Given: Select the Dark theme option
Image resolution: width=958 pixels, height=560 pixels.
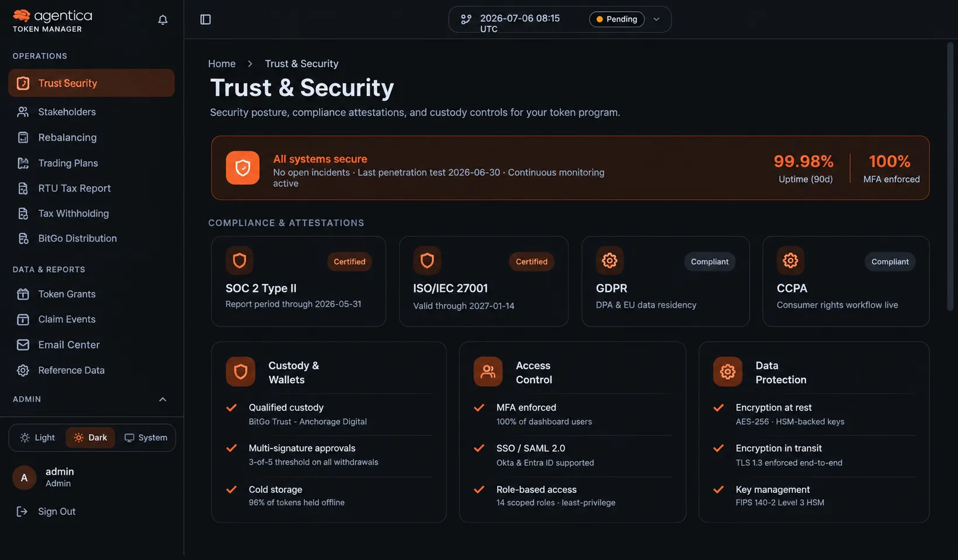Looking at the screenshot, I should coord(91,437).
